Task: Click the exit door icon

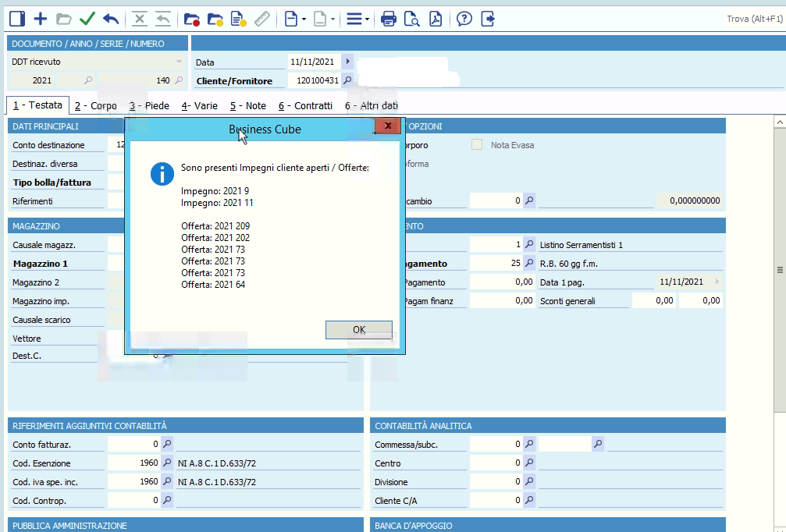Action: [x=488, y=20]
